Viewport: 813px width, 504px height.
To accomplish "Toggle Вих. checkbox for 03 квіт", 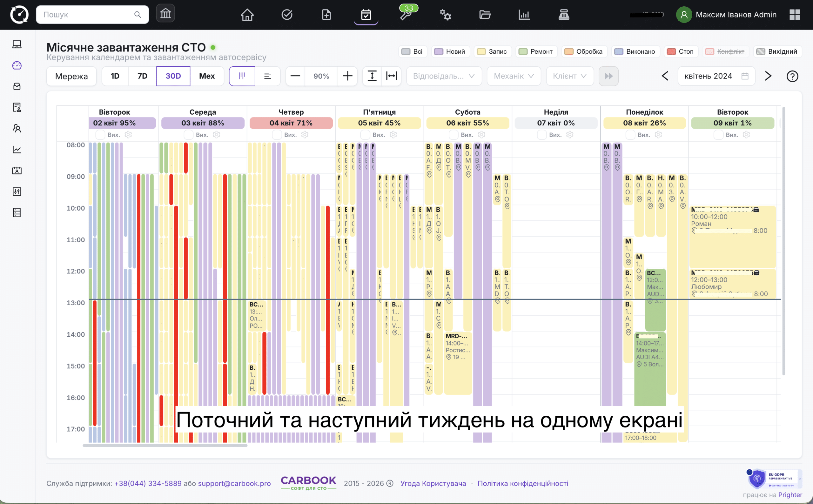I will coord(188,135).
